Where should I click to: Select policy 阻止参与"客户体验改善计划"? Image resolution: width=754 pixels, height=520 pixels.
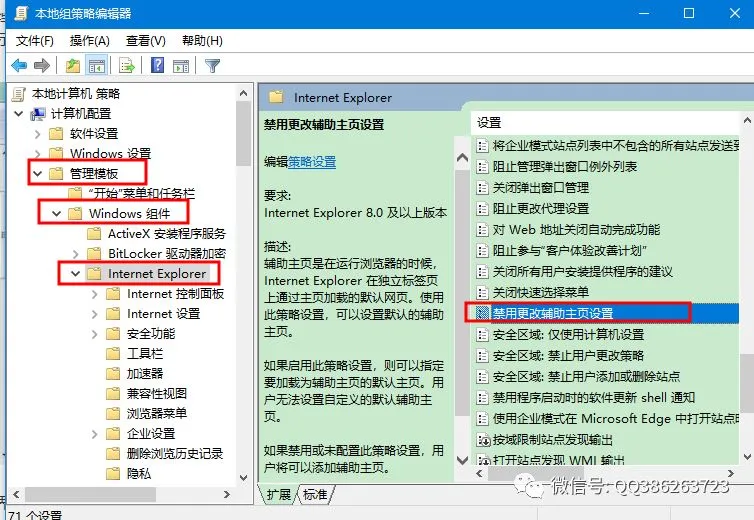[570, 251]
